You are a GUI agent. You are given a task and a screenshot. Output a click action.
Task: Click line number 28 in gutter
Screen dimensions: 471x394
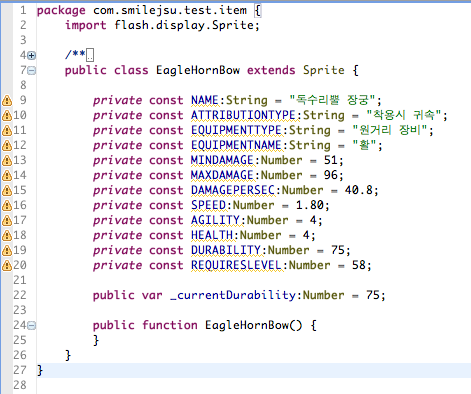(x=20, y=385)
